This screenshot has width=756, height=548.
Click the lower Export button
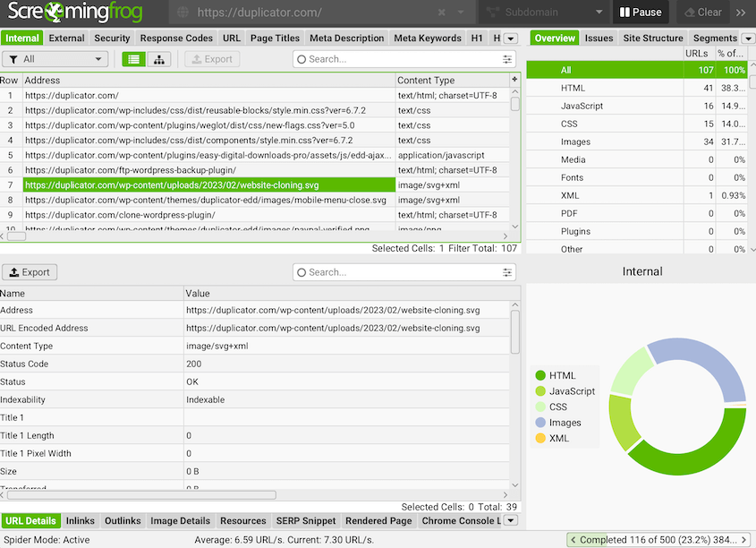click(x=30, y=272)
